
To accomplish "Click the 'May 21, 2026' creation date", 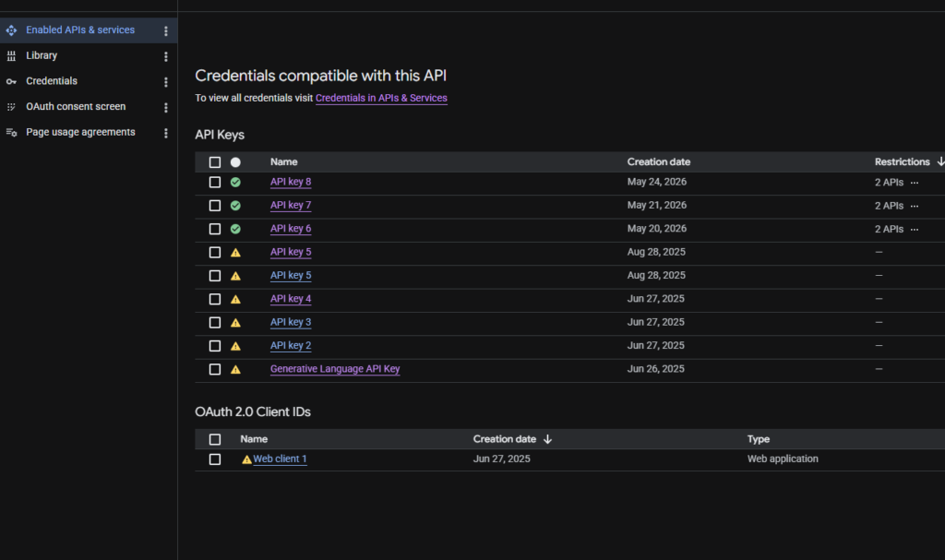I will click(657, 205).
